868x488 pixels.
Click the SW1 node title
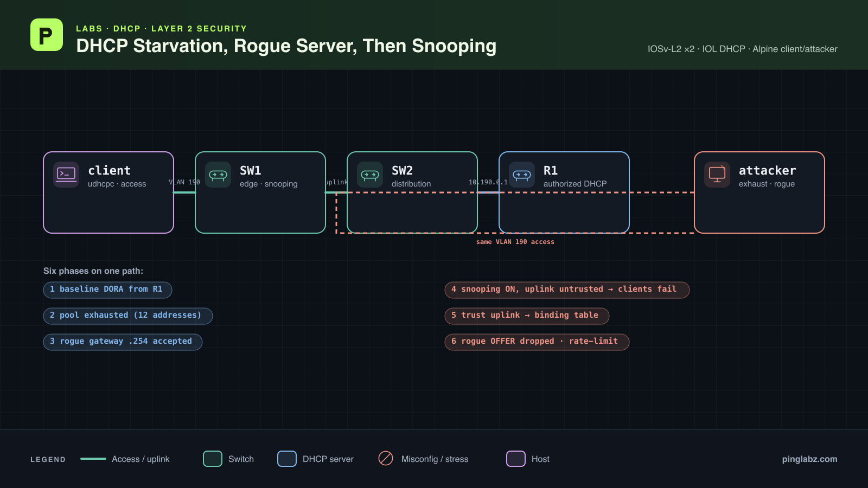(x=250, y=170)
